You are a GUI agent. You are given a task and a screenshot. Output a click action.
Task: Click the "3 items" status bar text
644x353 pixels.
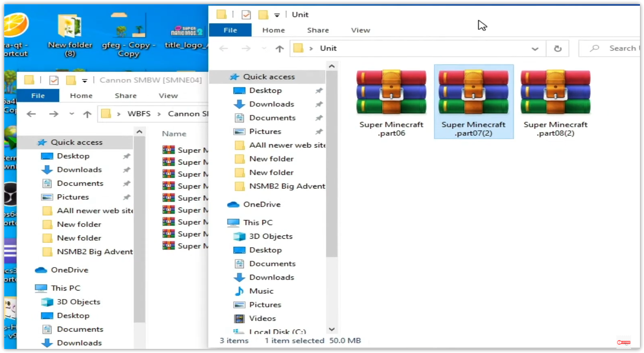pyautogui.click(x=234, y=341)
